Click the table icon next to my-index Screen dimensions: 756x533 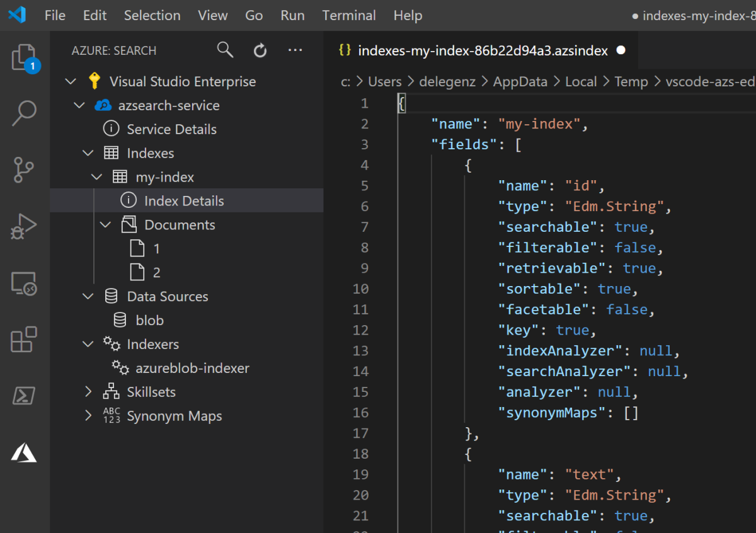point(120,177)
